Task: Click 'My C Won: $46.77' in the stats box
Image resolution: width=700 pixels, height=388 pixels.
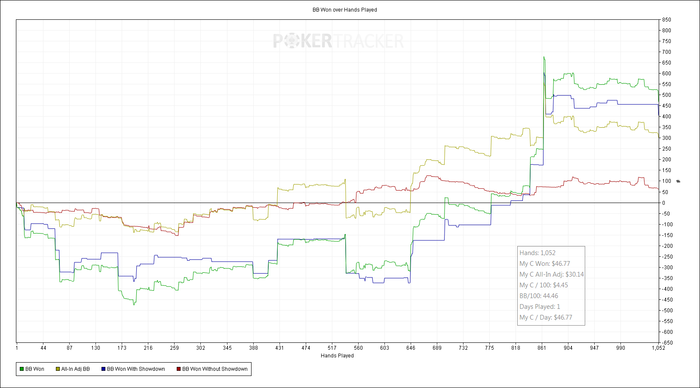Action: click(545, 263)
